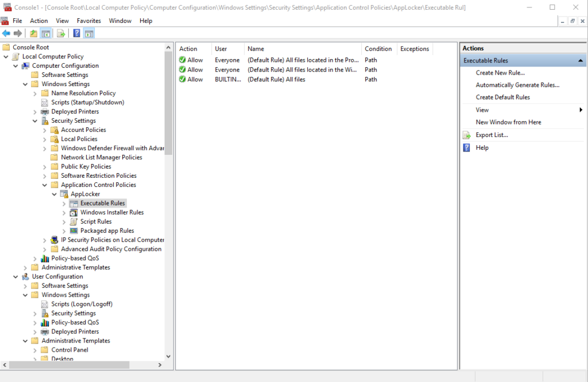Collapse the Executable Rules actions section
The width and height of the screenshot is (588, 382).
point(581,61)
